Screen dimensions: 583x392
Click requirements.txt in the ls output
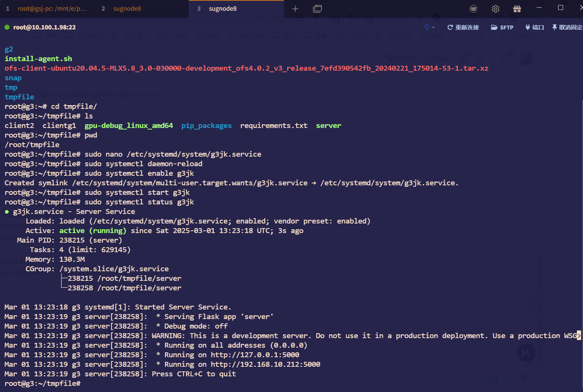pyautogui.click(x=274, y=125)
